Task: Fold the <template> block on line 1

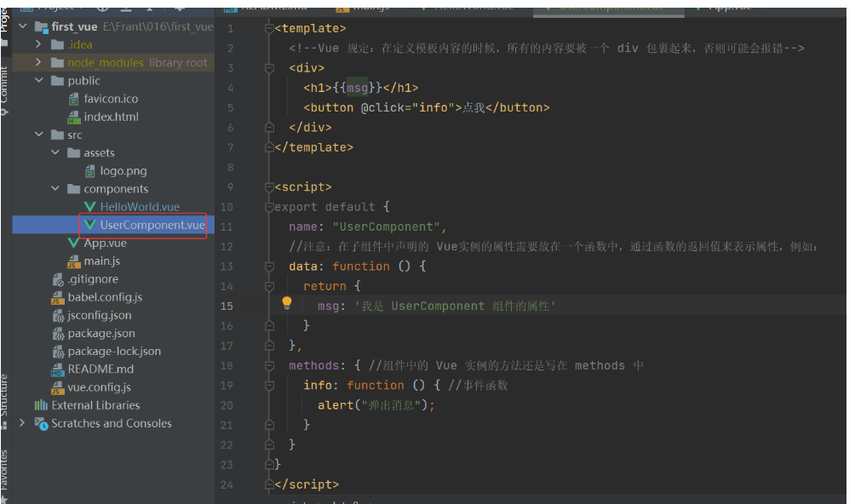Action: pos(269,28)
